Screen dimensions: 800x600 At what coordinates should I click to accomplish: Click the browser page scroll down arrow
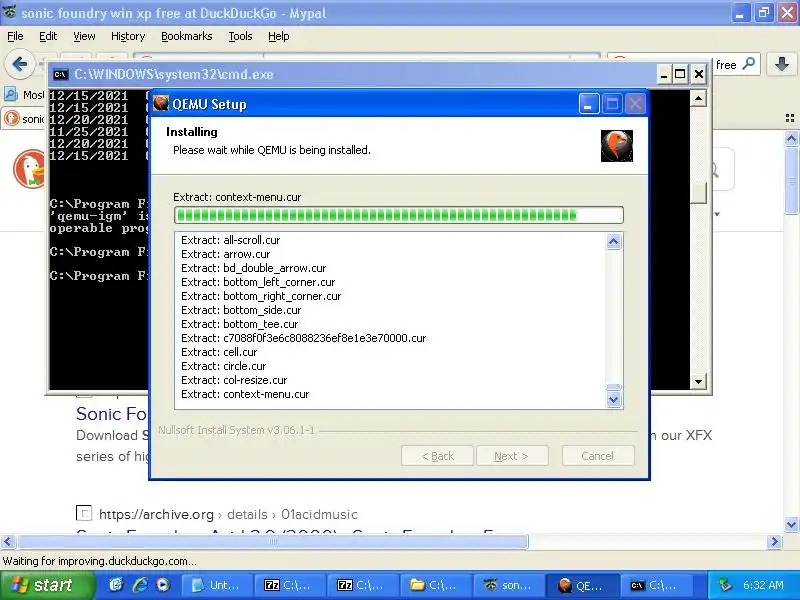[791, 524]
